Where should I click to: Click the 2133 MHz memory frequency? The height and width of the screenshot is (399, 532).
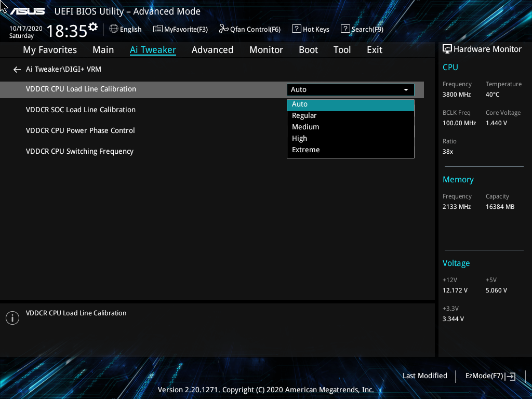(x=456, y=207)
